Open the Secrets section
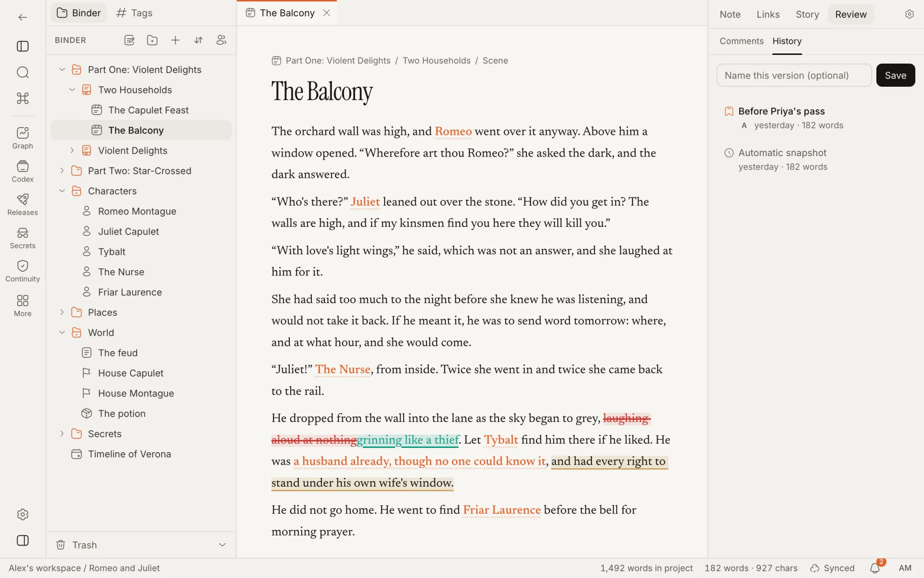 tap(23, 238)
